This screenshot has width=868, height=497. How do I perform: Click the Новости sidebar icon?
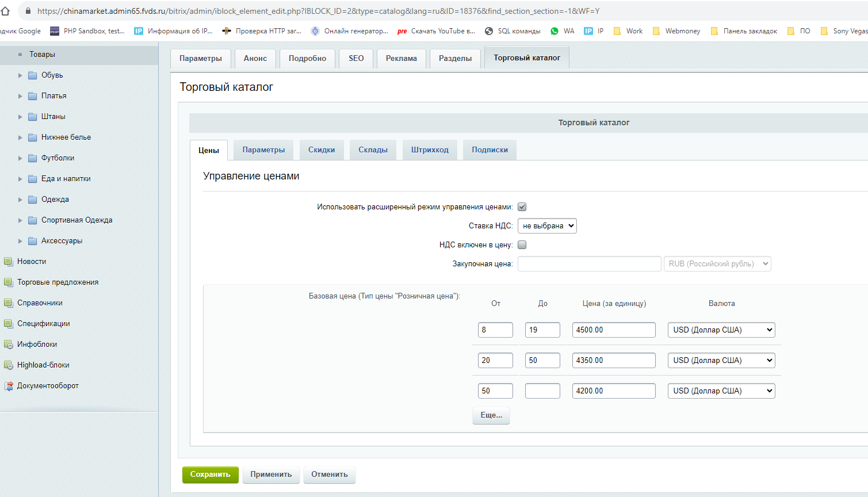click(8, 262)
